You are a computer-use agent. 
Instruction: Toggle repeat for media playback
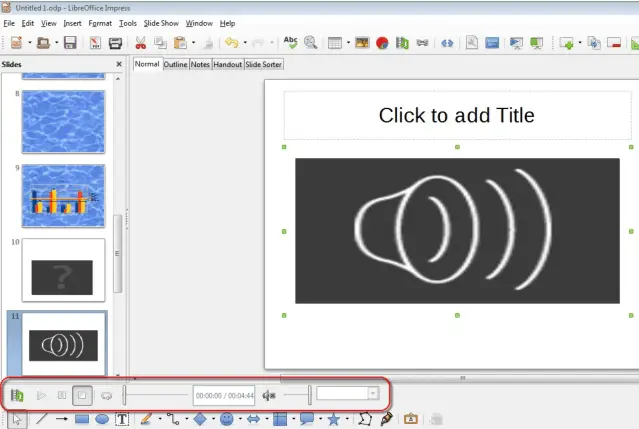(106, 396)
